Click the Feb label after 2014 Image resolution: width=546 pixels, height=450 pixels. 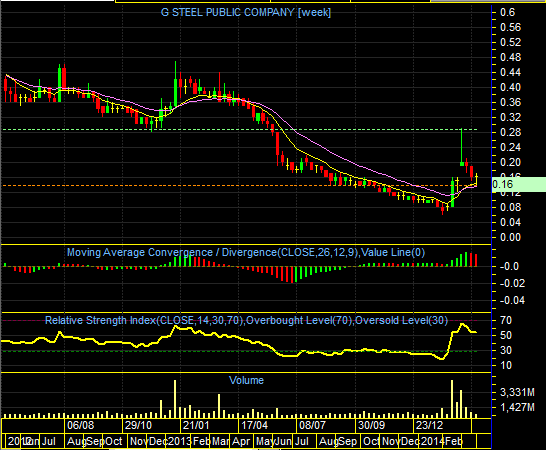(454, 441)
